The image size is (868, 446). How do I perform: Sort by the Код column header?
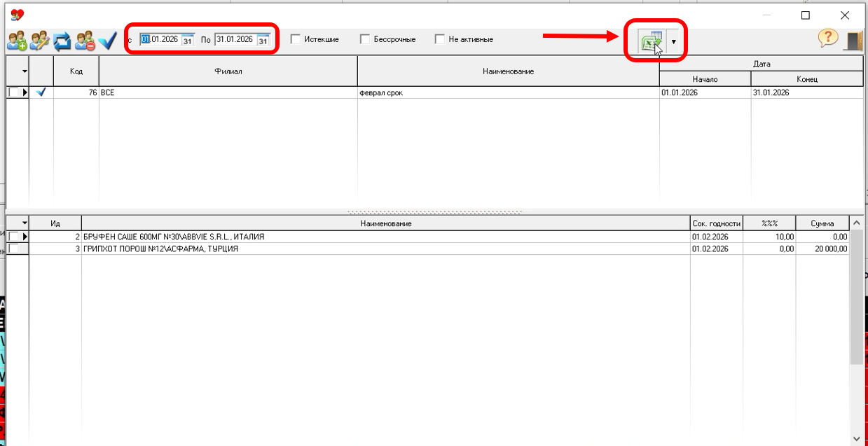tap(76, 71)
